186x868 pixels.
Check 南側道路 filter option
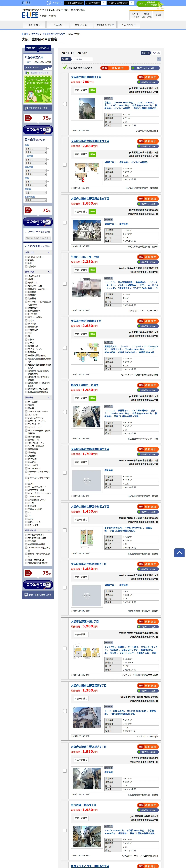[26, 266]
